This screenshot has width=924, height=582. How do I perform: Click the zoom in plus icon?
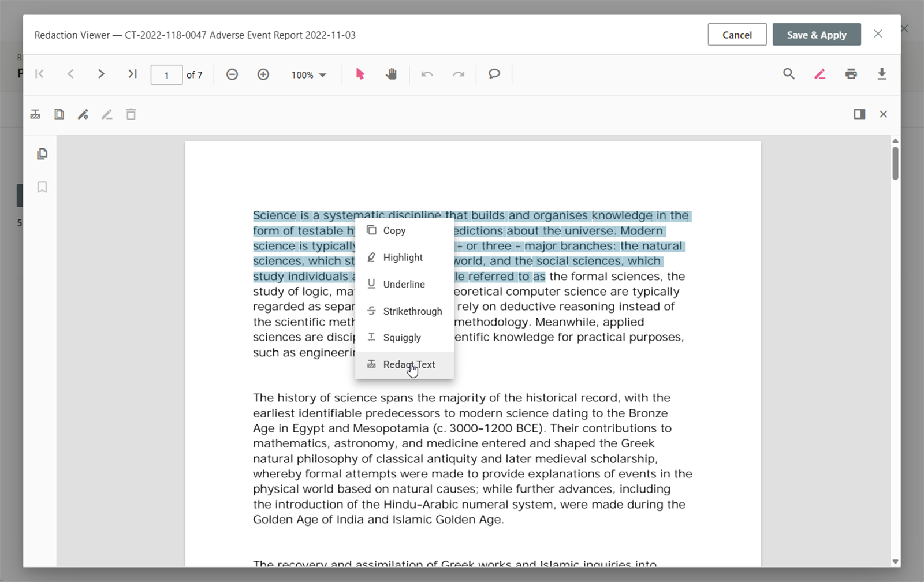point(263,74)
